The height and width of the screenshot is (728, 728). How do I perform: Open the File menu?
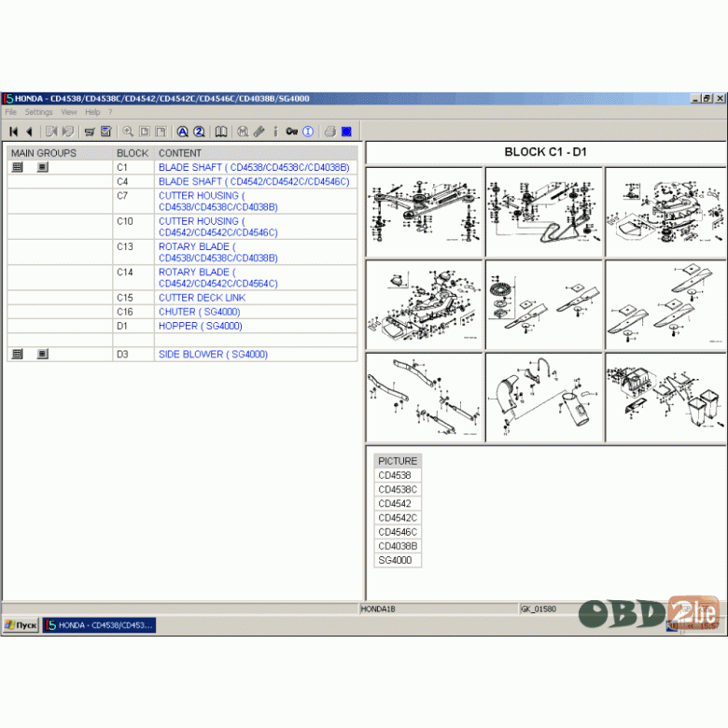(x=10, y=112)
